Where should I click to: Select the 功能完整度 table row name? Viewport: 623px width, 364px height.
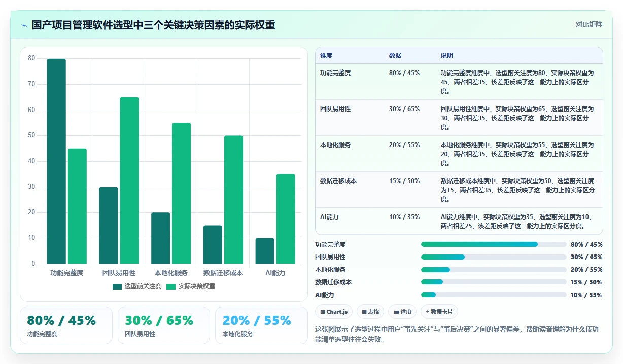pyautogui.click(x=335, y=73)
